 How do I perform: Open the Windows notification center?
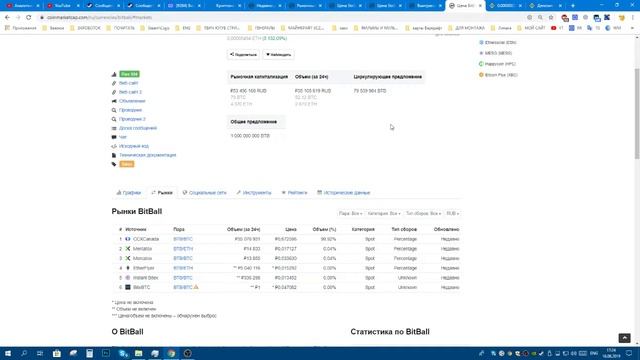pyautogui.click(x=629, y=353)
